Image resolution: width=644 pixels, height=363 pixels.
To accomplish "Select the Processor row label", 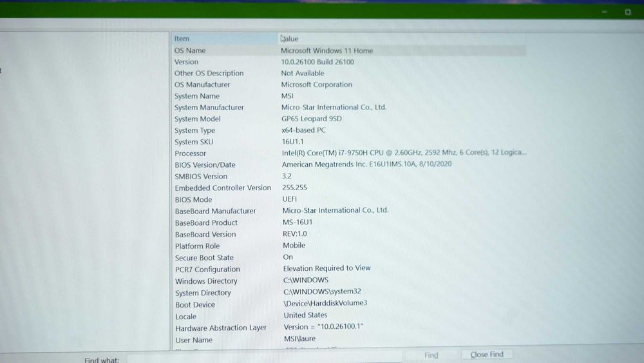I will [190, 153].
